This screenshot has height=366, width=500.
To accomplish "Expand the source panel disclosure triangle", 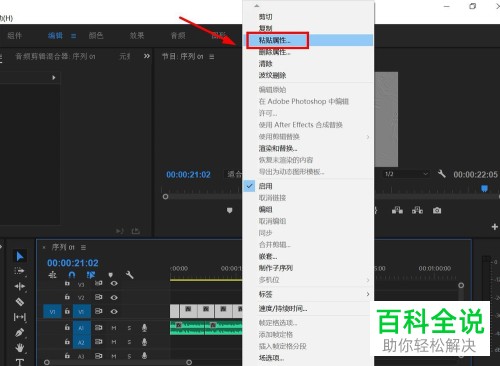I will click(53, 77).
